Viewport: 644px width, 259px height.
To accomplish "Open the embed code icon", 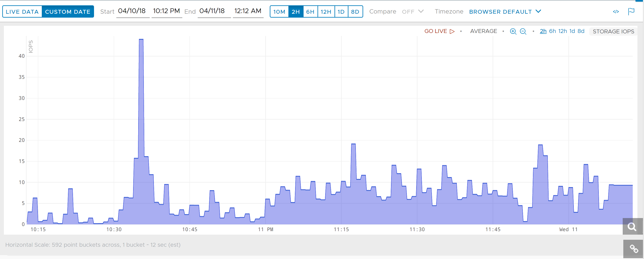I will (616, 12).
